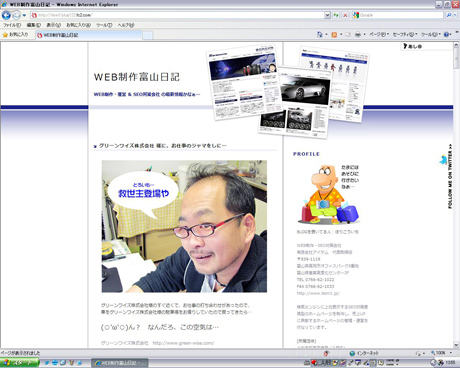Click the orange RSS feeds icon
Screen dimensions: 460x368
(x=334, y=35)
